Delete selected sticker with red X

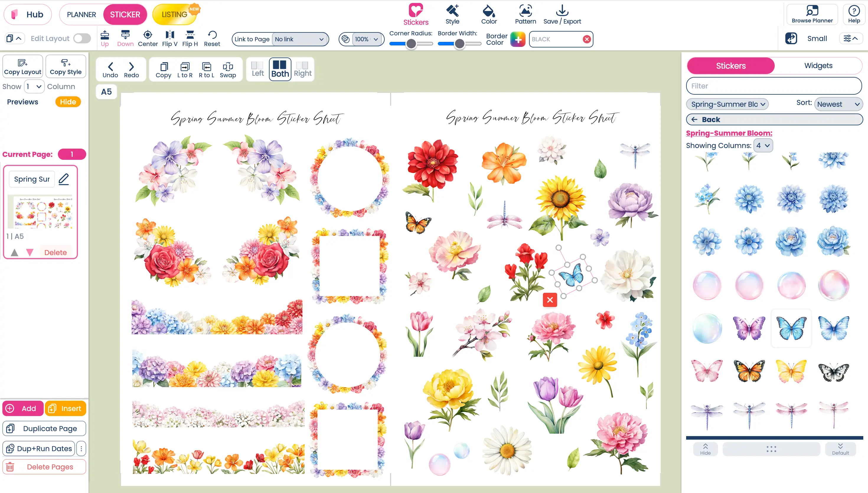point(550,300)
